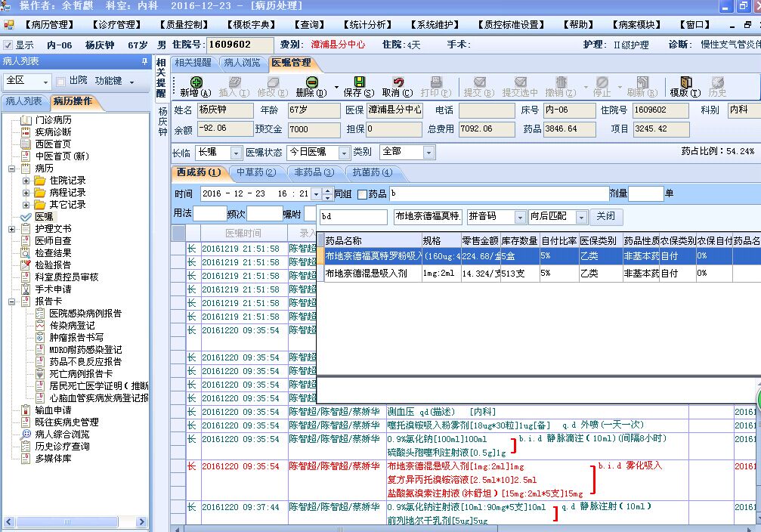Image resolution: width=761 pixels, height=532 pixels.
Task: Expand the 住院记录 folder
Action: click(26, 181)
